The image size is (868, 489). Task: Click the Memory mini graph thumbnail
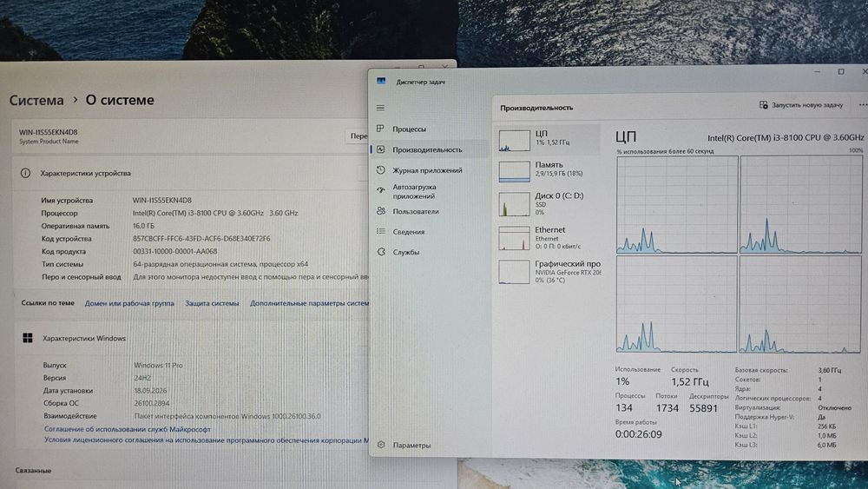pos(514,172)
